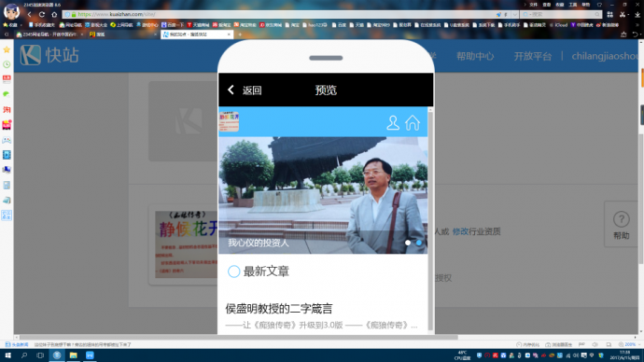
Task: Click the browser search box
Action: tap(561, 14)
